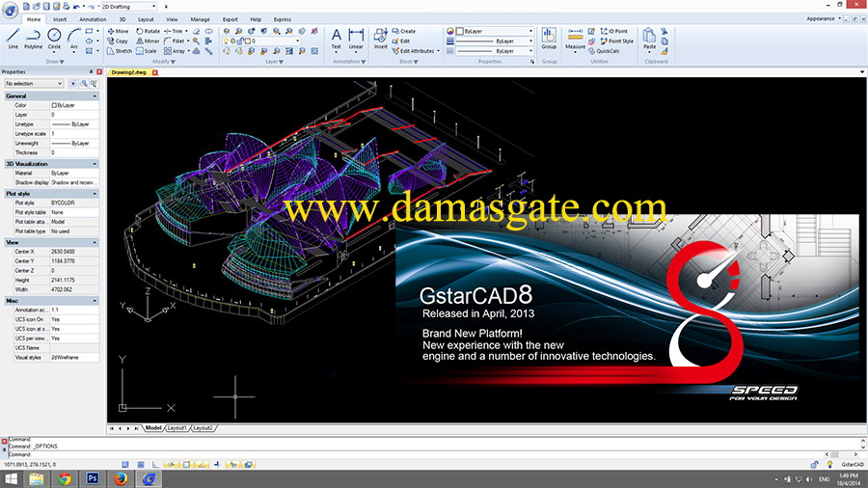This screenshot has height=488, width=868.
Task: Choose the Fillet command
Action: (x=175, y=41)
